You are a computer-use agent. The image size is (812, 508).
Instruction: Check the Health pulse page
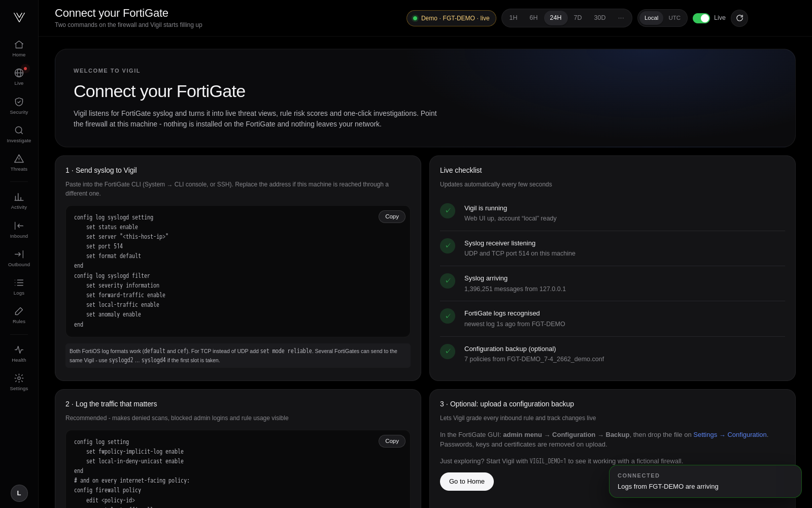coord(19,354)
